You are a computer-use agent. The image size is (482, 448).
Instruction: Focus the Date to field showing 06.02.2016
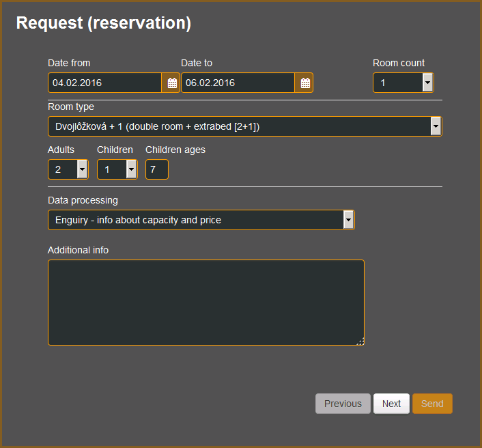pos(238,83)
